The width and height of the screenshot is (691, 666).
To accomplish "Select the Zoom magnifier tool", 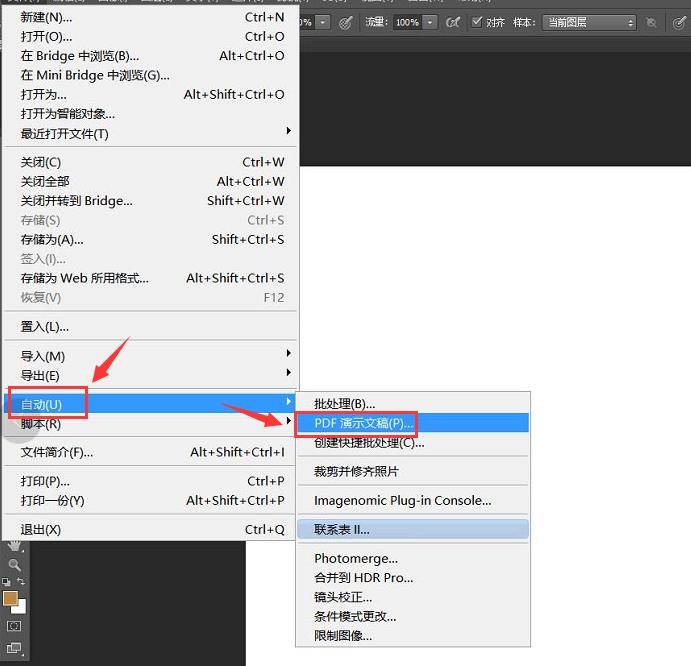I will click(14, 565).
